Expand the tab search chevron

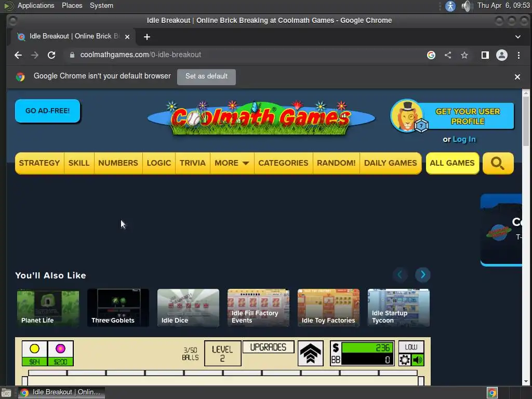click(x=518, y=37)
